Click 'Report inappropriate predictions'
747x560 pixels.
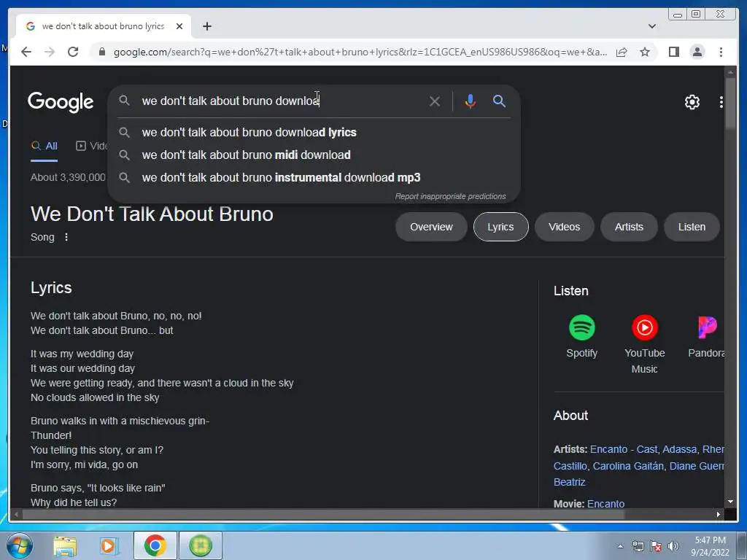450,196
